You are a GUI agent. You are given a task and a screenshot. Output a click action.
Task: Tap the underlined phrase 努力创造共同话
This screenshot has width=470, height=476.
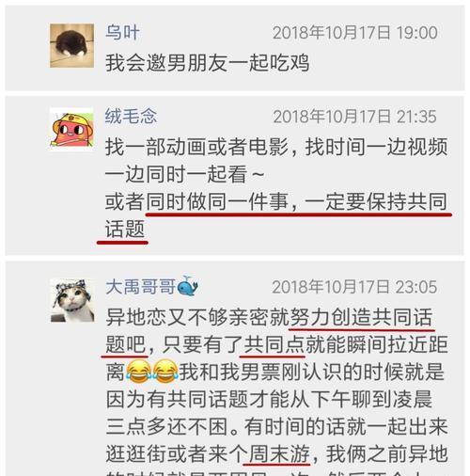point(361,317)
